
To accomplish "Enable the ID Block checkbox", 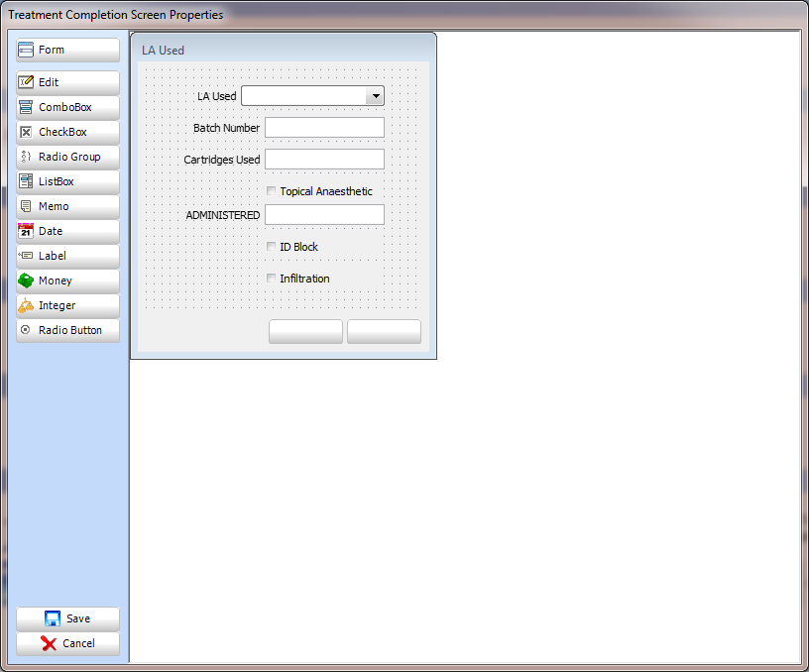I will (x=271, y=247).
